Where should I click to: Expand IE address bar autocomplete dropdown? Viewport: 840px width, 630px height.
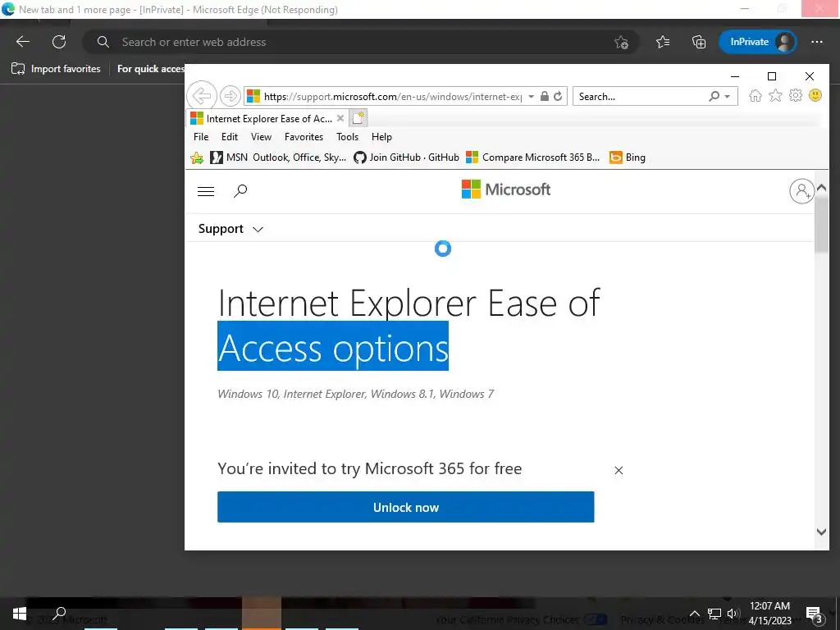[x=531, y=97]
